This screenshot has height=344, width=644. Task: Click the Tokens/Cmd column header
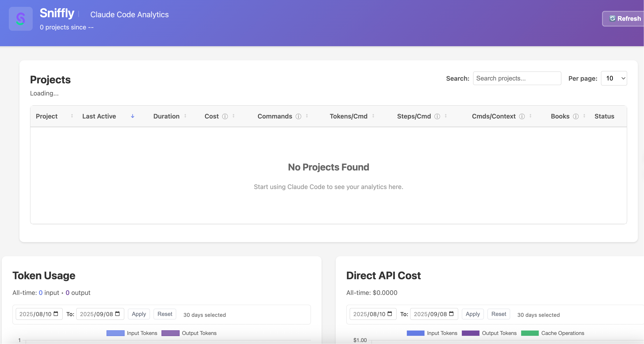point(349,116)
